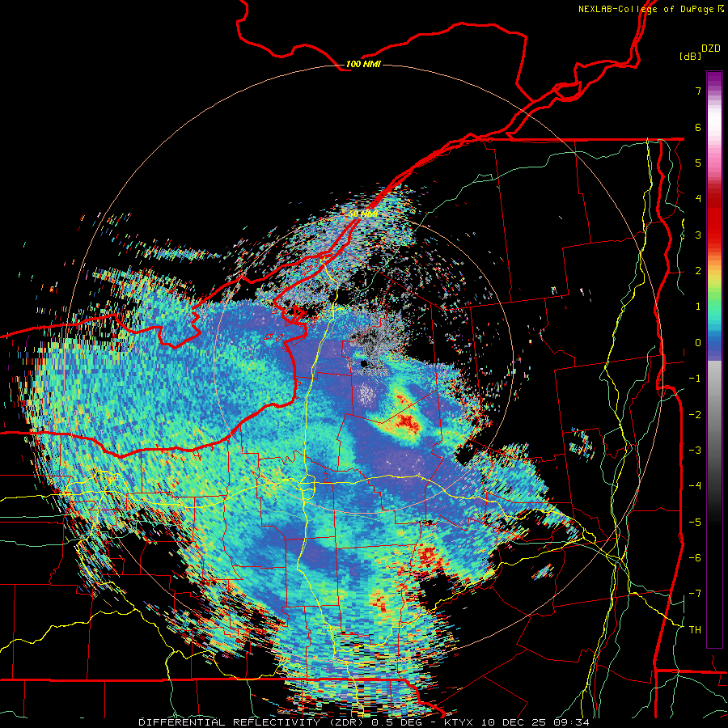728x728 pixels.
Task: Select the 4 value on the scale
Action: click(x=698, y=199)
